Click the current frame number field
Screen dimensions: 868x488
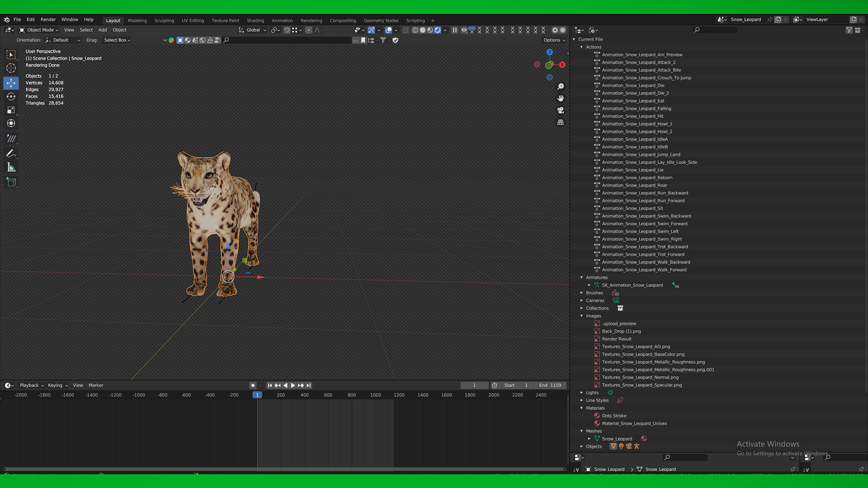point(474,386)
